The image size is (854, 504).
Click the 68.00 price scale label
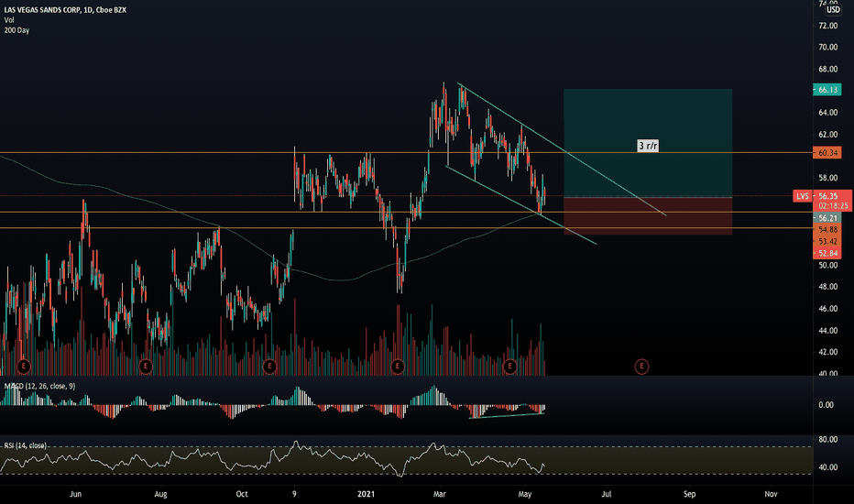pos(827,70)
